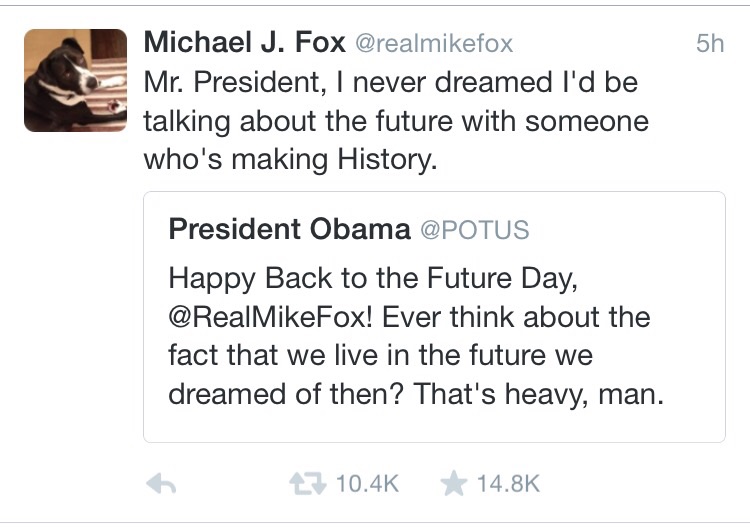The width and height of the screenshot is (750, 527).
Task: Open the 5h timestamp
Action: pos(709,44)
